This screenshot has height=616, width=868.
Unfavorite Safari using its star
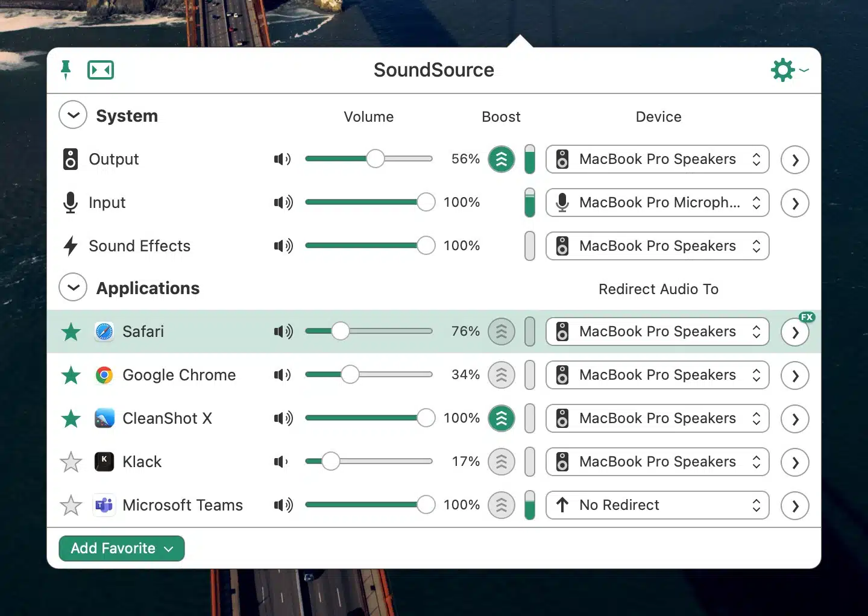(71, 332)
